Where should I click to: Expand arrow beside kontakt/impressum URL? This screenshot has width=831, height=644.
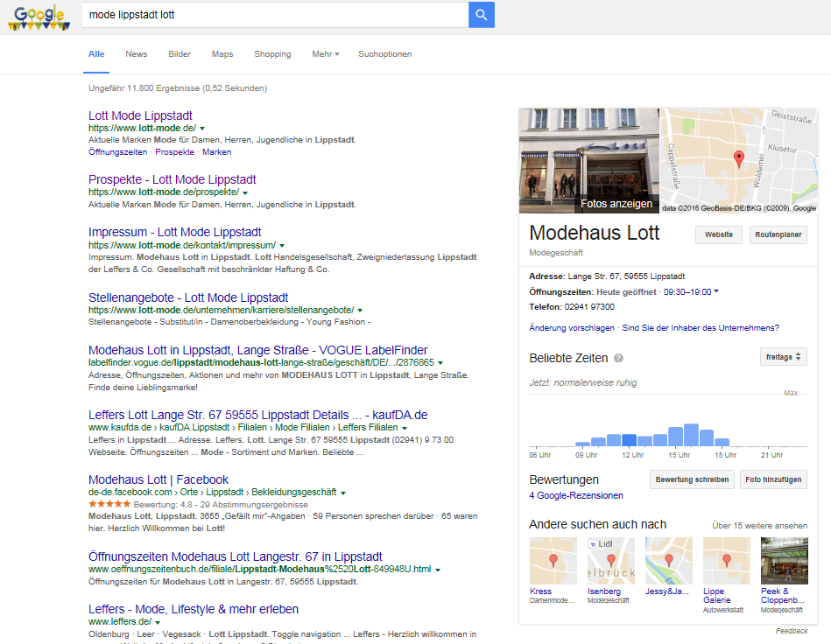[282, 246]
